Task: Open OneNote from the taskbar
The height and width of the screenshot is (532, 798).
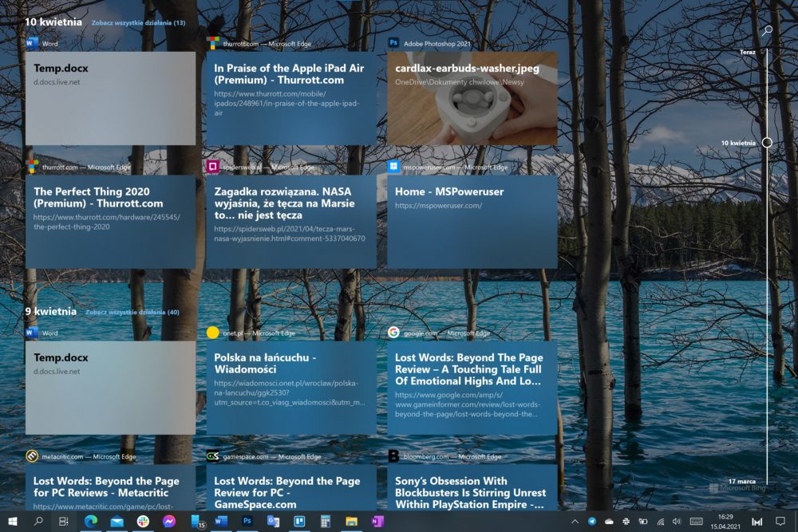Action: pos(377,522)
